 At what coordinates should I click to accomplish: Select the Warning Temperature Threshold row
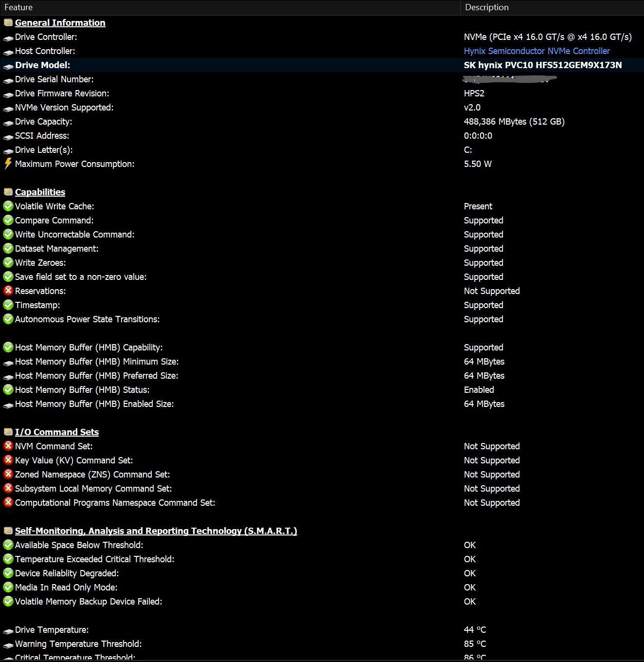pyautogui.click(x=322, y=644)
